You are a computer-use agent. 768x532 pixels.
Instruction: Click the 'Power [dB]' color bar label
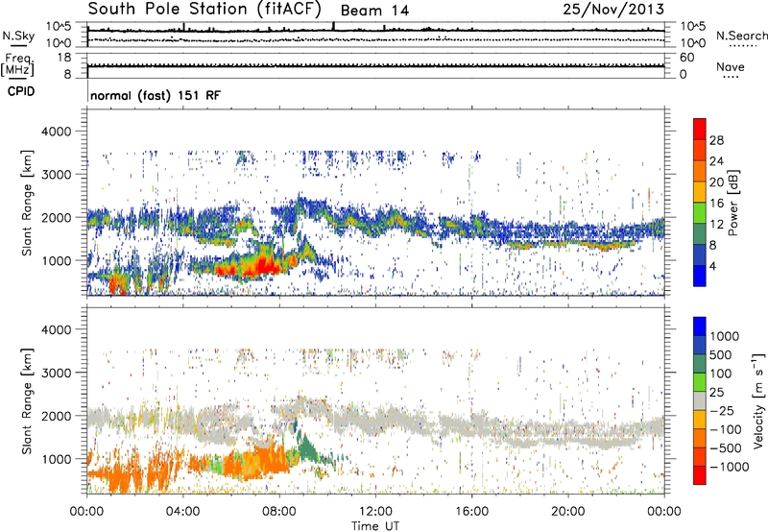pyautogui.click(x=732, y=203)
